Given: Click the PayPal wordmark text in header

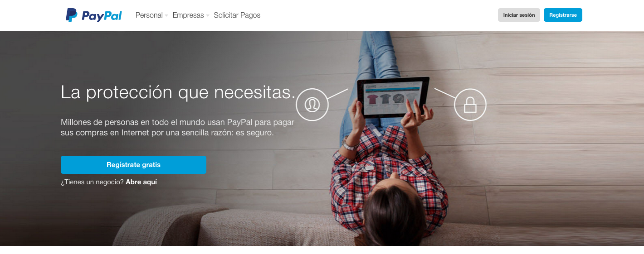Looking at the screenshot, I should (102, 16).
